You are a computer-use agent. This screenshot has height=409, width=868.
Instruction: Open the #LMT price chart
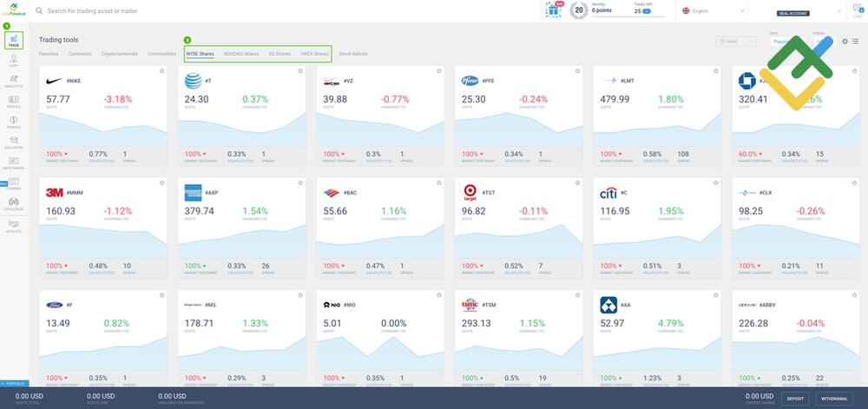[x=657, y=129]
